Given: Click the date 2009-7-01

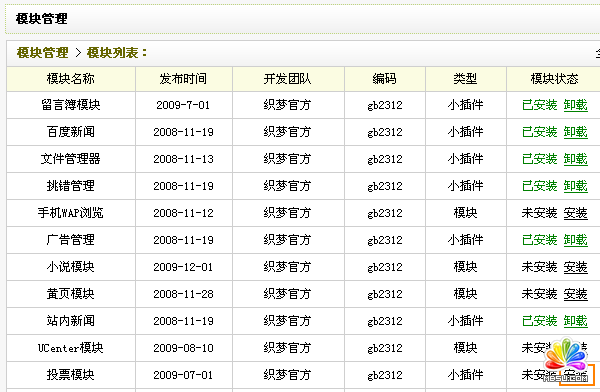Looking at the screenshot, I should pos(183,105).
